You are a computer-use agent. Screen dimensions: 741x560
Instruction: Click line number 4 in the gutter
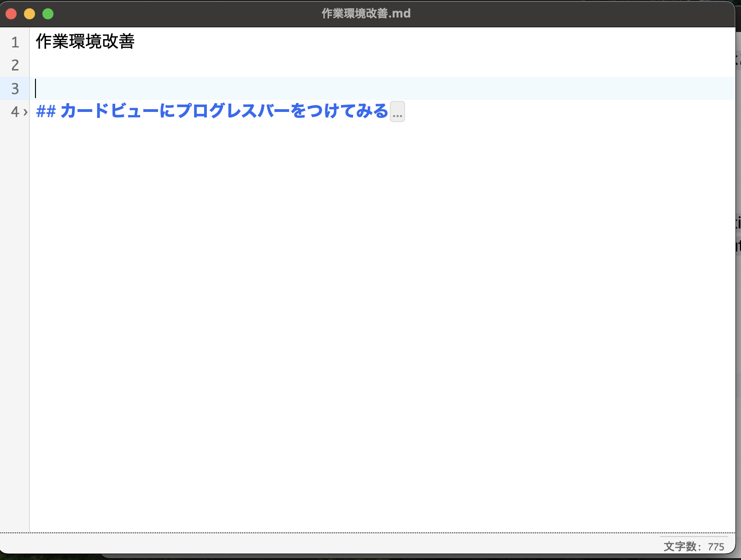14,112
